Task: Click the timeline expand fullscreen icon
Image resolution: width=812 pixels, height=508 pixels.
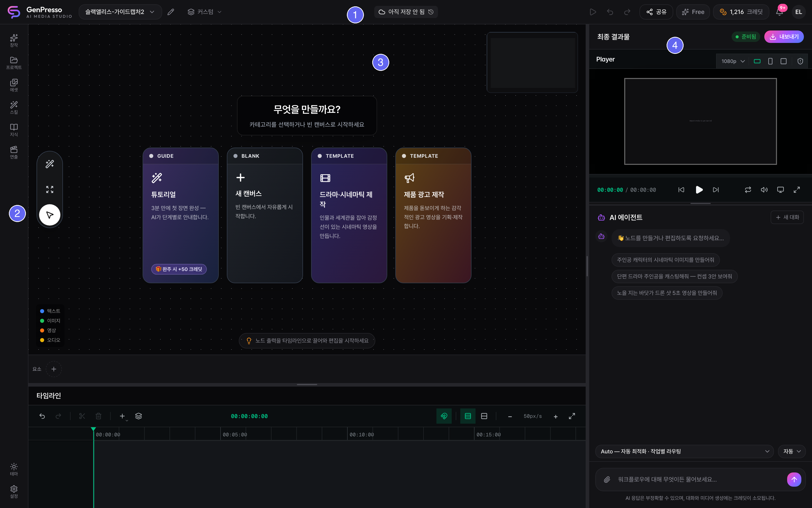Action: [x=572, y=416]
